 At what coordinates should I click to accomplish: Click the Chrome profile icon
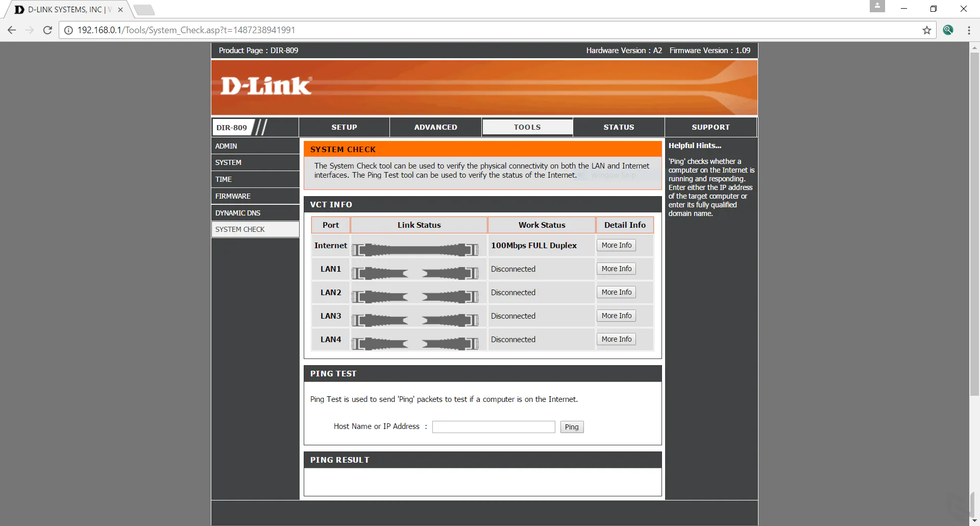click(877, 6)
